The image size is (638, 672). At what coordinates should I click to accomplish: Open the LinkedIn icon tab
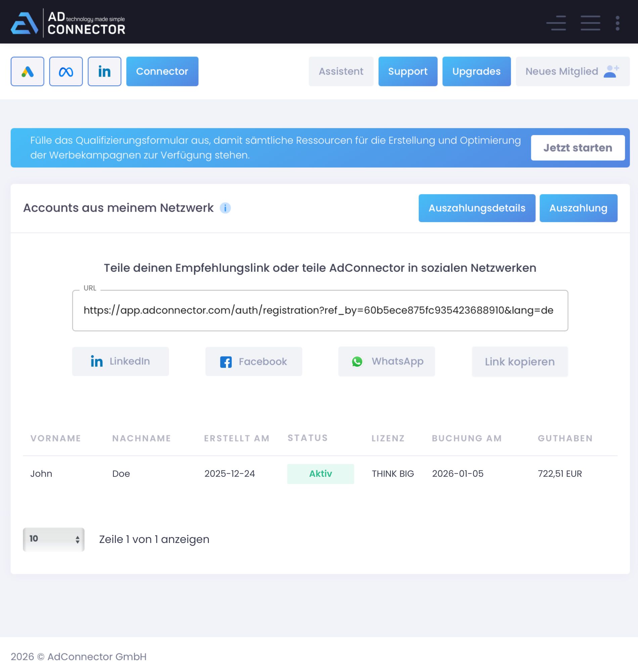[x=104, y=72]
